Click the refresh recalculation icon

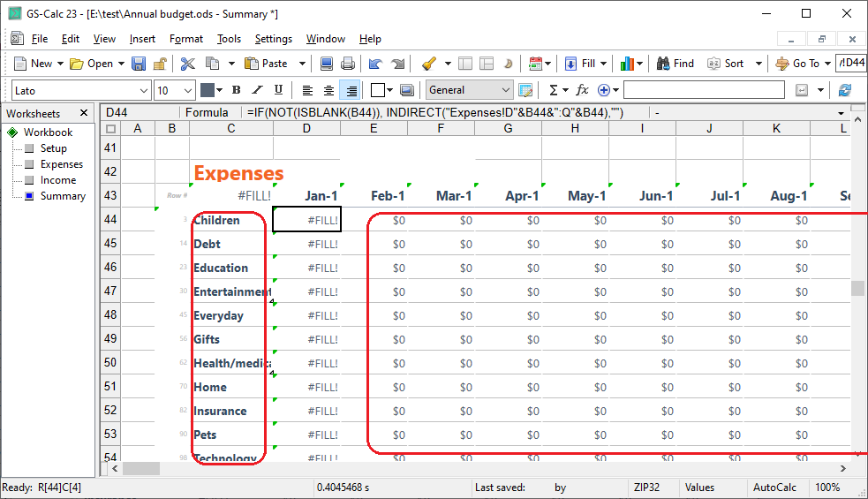pyautogui.click(x=845, y=90)
